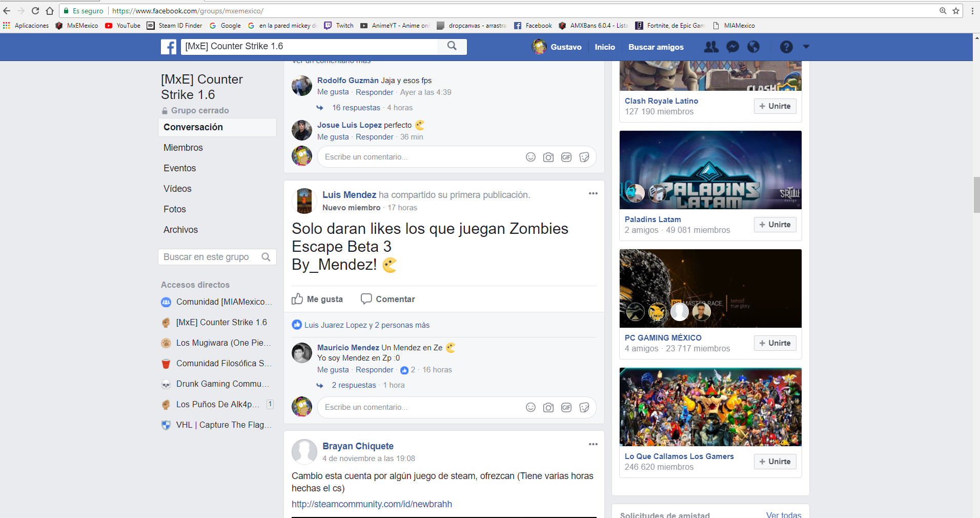980x518 pixels.
Task: Like Luis Mendez's post with Me gusta
Action: (x=317, y=299)
